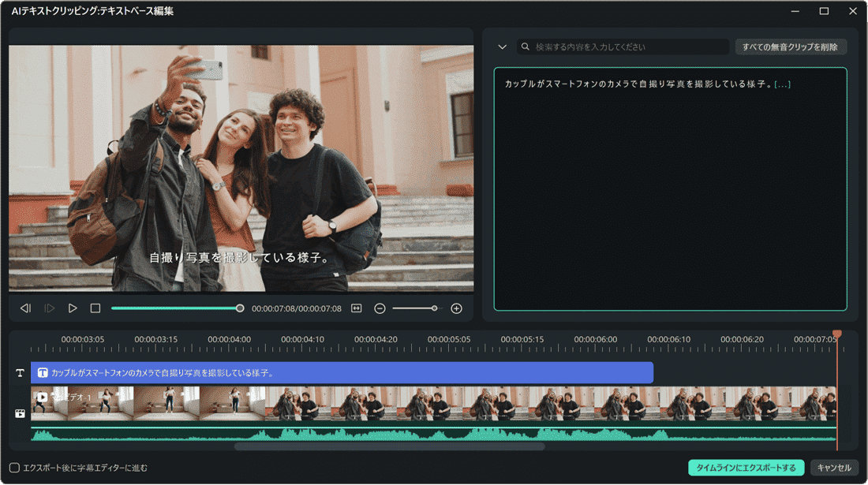
Task: Click the Stop square icon
Action: 95,308
